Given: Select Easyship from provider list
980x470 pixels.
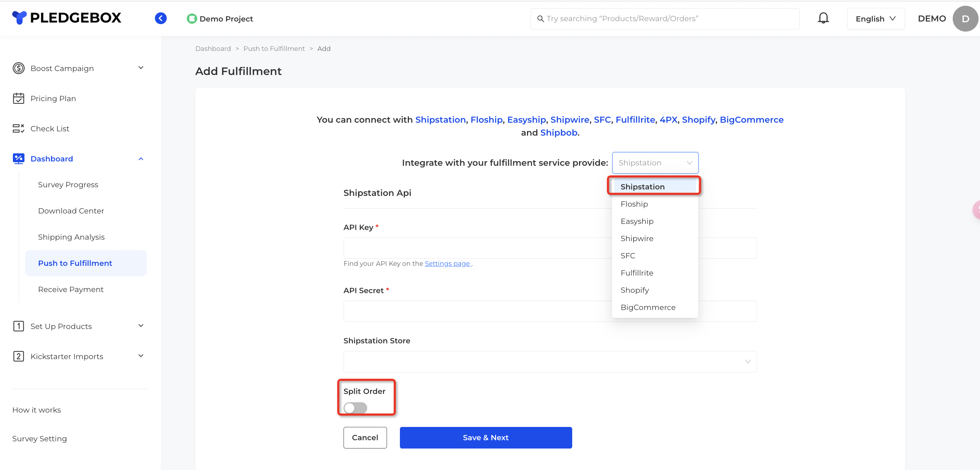Looking at the screenshot, I should [x=654, y=221].
